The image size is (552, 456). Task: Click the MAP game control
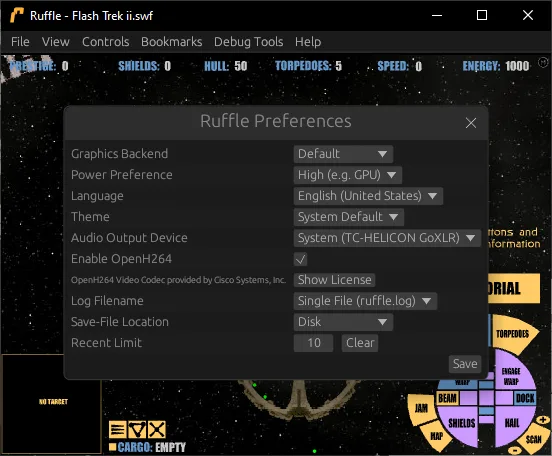437,437
